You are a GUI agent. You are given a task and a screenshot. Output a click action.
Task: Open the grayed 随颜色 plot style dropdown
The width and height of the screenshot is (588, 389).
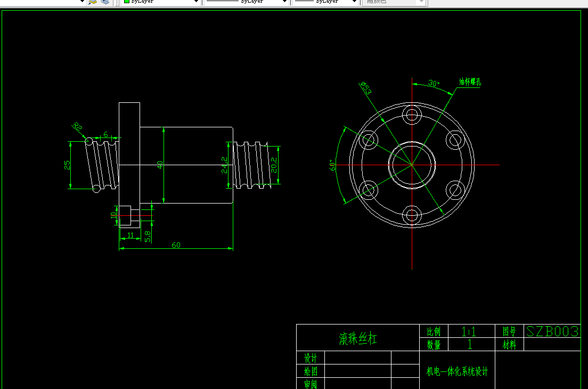pyautogui.click(x=394, y=2)
